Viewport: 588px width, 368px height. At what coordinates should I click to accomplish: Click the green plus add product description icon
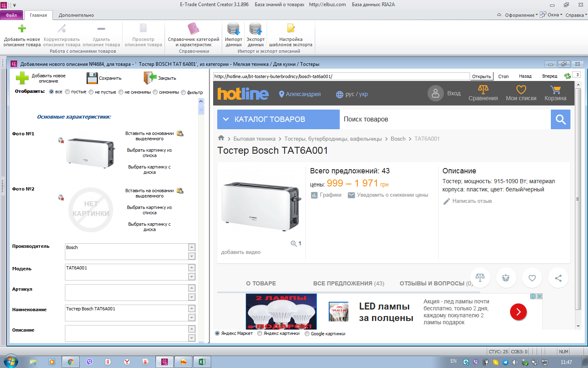coord(22,29)
